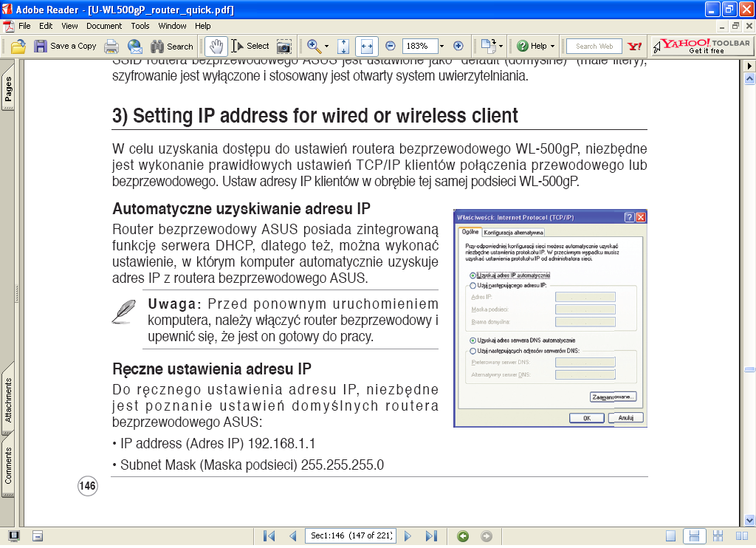Image resolution: width=756 pixels, height=548 pixels.
Task: Open the zoom percentage dropdown list
Action: click(441, 47)
